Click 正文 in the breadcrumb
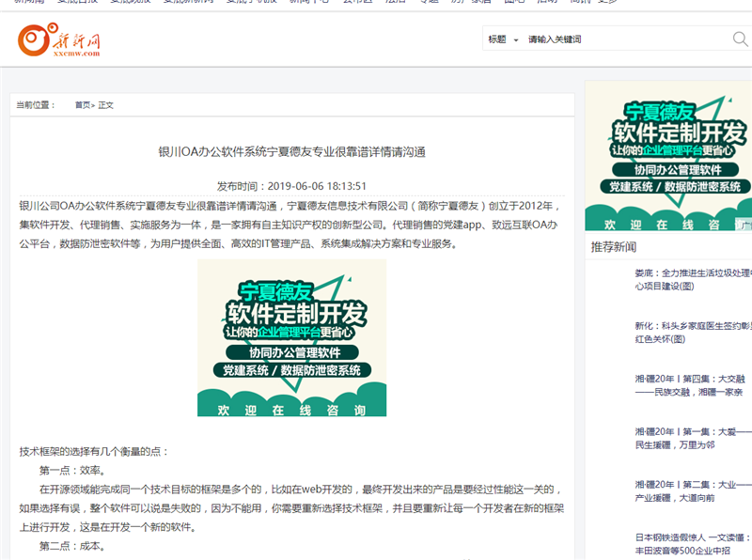 click(105, 105)
